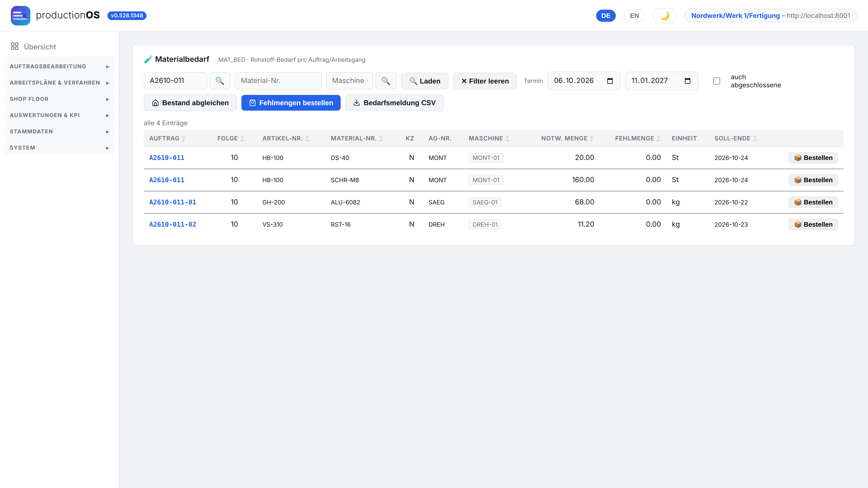Open order link A2610-011-01
The height and width of the screenshot is (488, 868).
[x=173, y=202]
